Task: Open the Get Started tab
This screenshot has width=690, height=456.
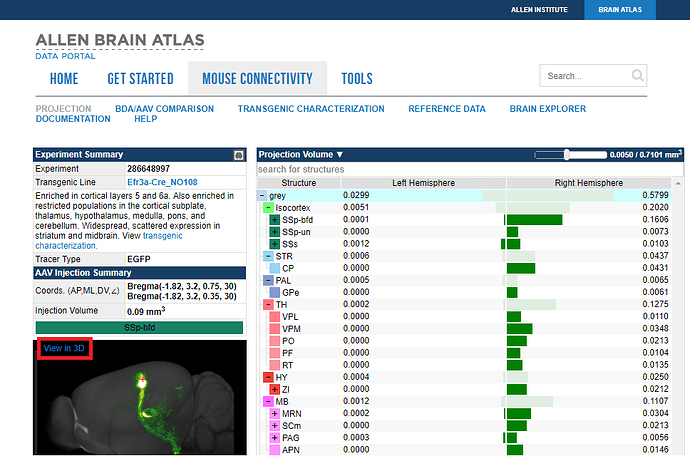Action: click(x=140, y=78)
